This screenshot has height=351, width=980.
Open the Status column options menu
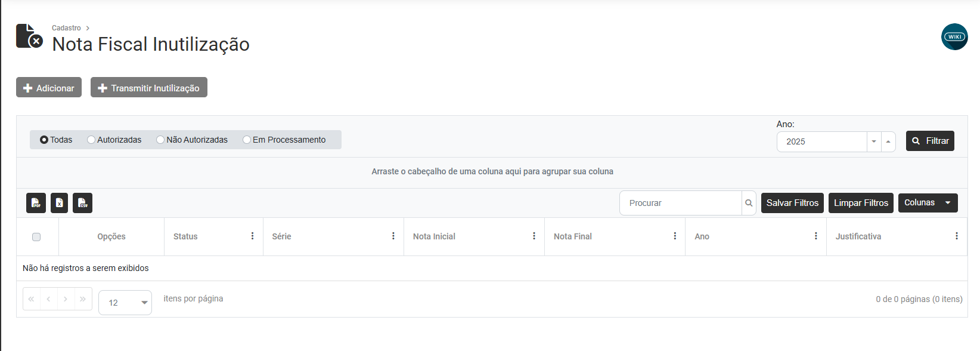253,236
